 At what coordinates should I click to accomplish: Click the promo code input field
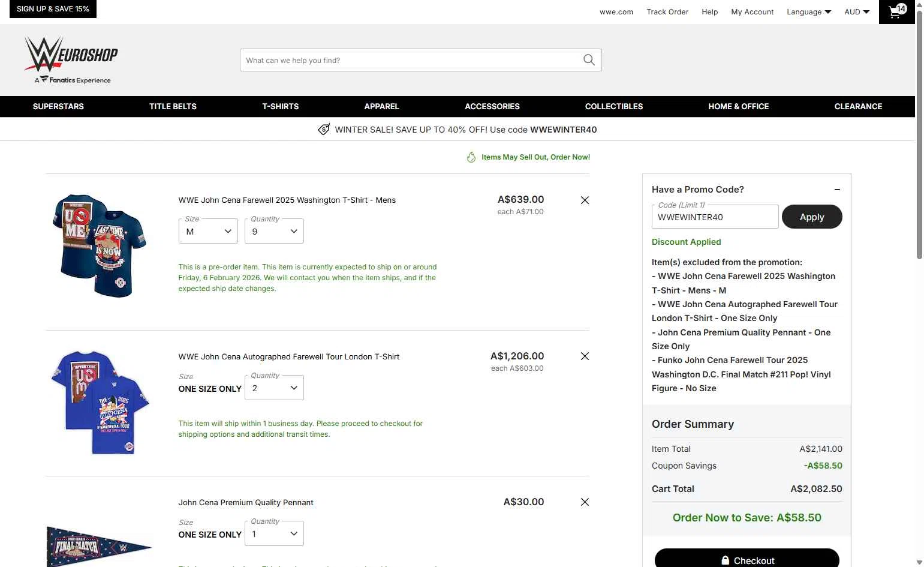click(715, 217)
